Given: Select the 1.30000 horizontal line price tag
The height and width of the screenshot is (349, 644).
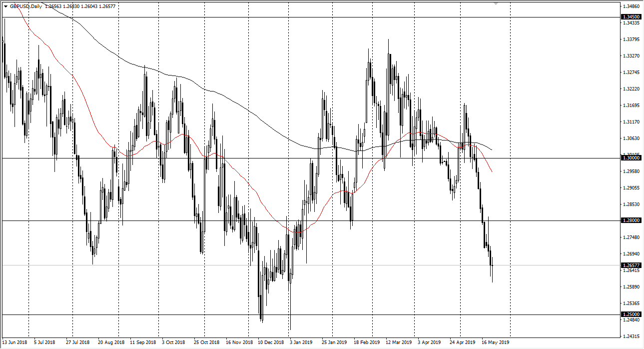Looking at the screenshot, I should point(632,158).
